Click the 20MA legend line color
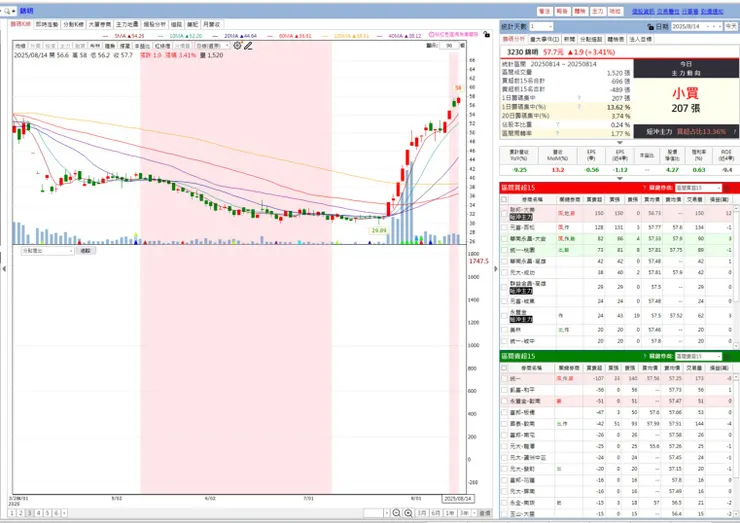The width and height of the screenshot is (740, 523). point(216,36)
